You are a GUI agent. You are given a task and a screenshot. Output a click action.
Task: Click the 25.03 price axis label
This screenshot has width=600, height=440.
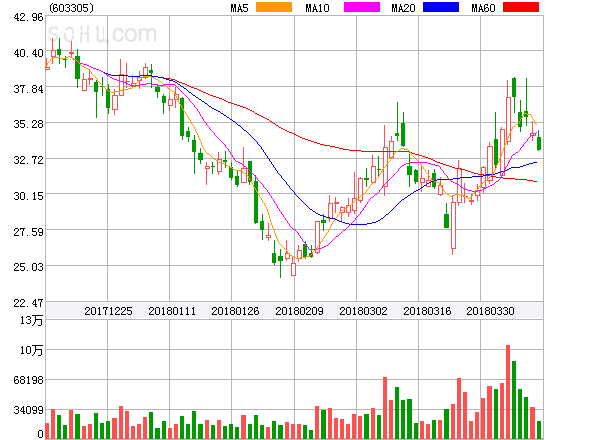[x=29, y=267]
